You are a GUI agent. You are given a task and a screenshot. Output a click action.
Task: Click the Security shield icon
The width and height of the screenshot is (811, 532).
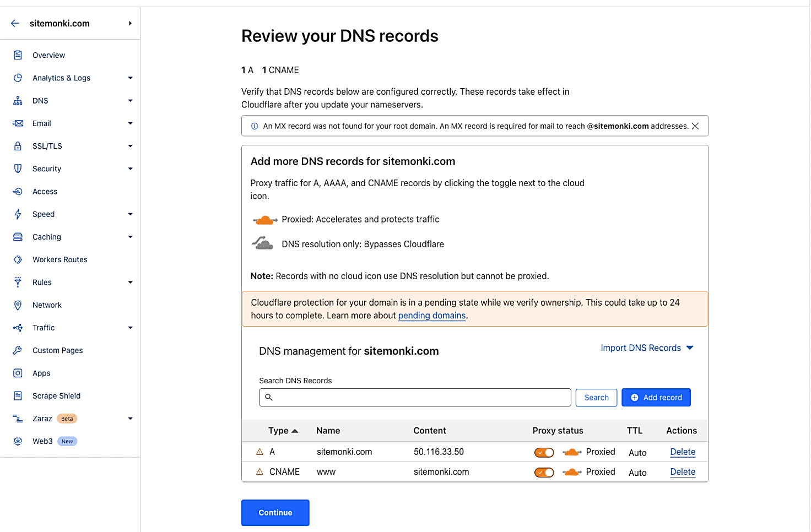(x=18, y=169)
